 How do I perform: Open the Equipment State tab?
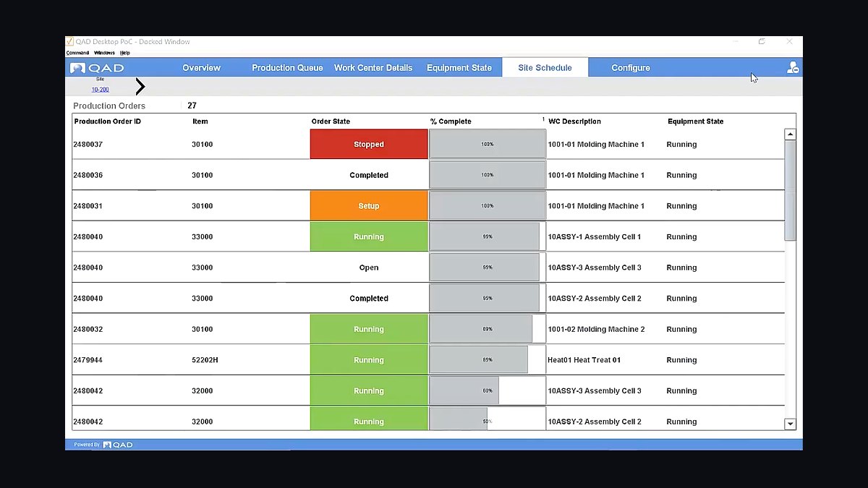pos(459,68)
